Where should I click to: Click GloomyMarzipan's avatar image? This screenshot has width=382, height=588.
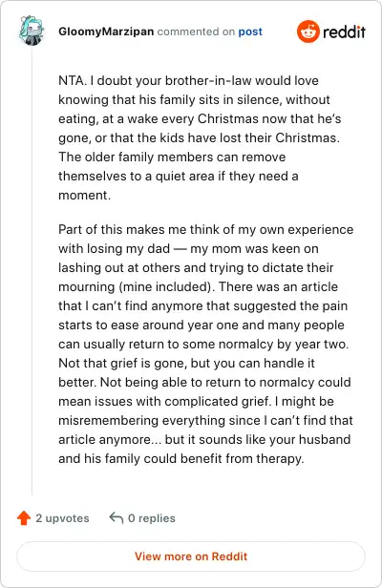coord(32,31)
